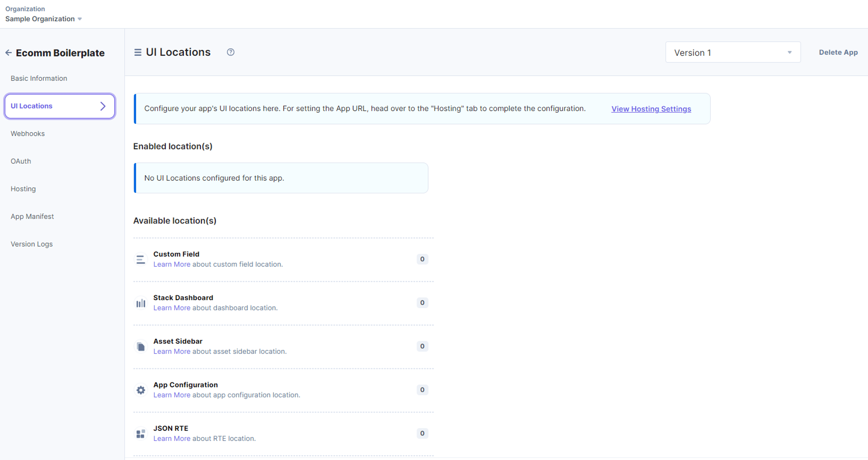Screen dimensions: 868x460
Task: Open Learn More about custom field location
Action: 172,264
